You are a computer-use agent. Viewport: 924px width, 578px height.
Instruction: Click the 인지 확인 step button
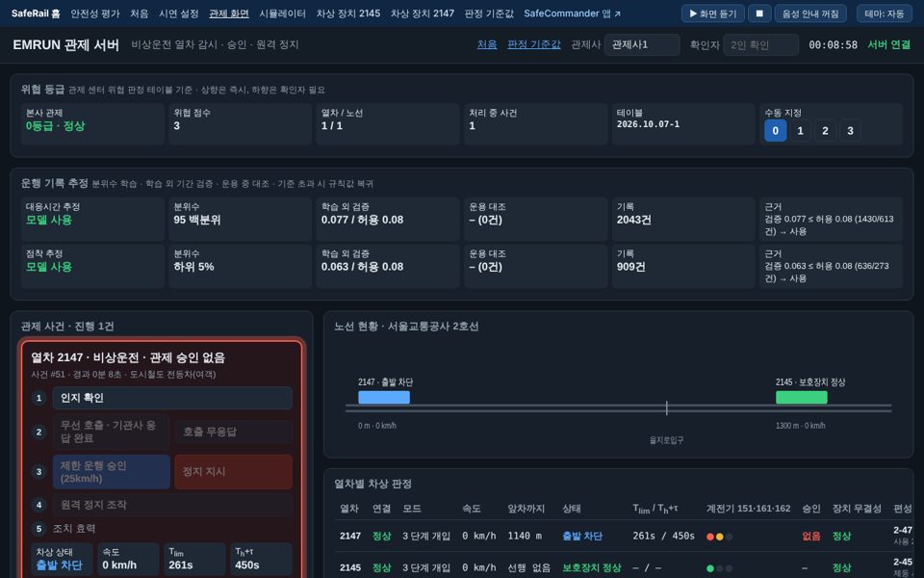172,398
